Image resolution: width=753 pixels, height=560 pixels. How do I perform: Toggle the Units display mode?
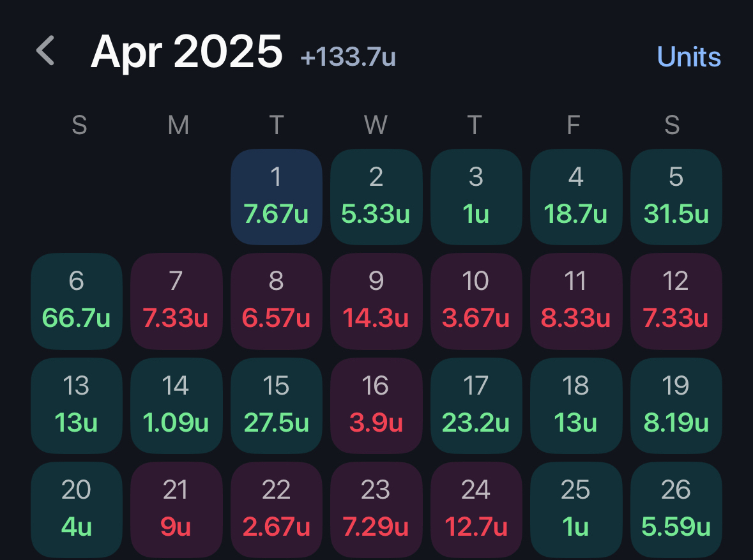(x=688, y=57)
